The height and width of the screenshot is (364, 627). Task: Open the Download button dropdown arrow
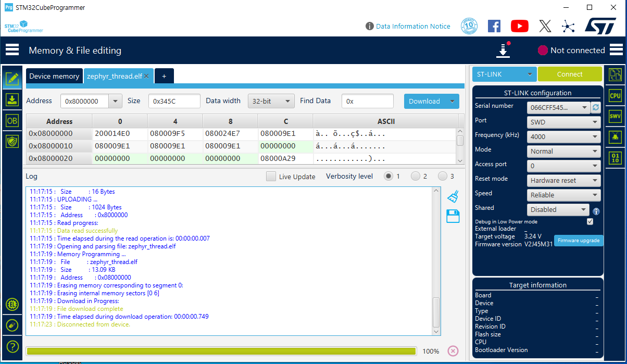(x=452, y=101)
